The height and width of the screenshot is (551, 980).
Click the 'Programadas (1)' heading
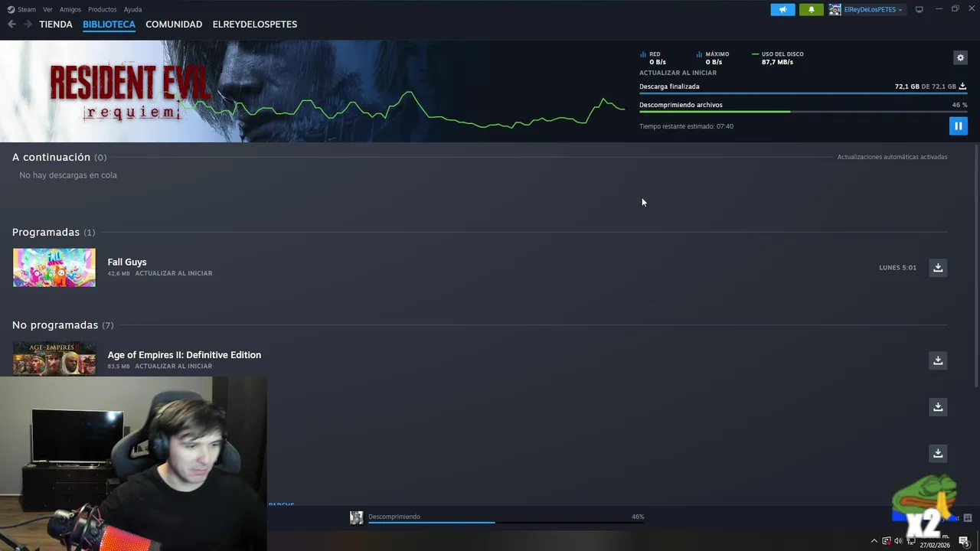coord(54,232)
